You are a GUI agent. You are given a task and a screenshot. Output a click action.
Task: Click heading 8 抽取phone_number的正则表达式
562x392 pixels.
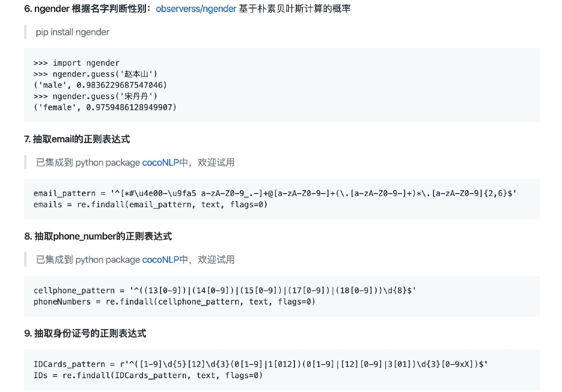tap(98, 237)
